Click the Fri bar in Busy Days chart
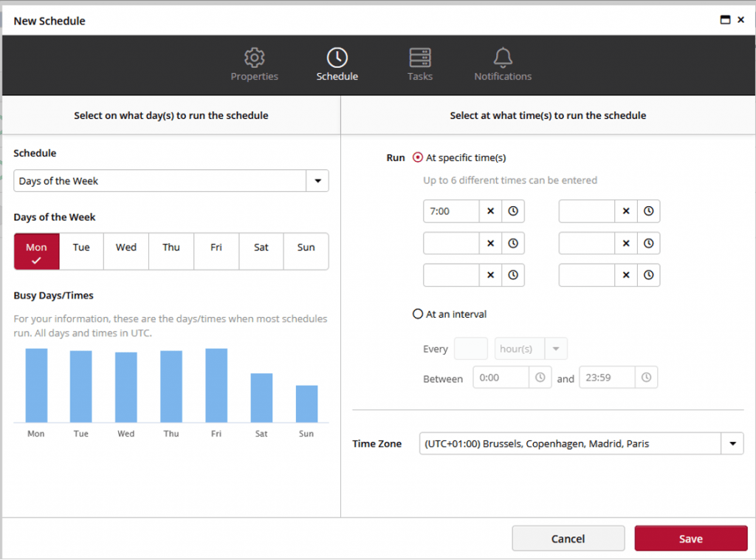Viewport: 756px width, 560px height. tap(216, 386)
